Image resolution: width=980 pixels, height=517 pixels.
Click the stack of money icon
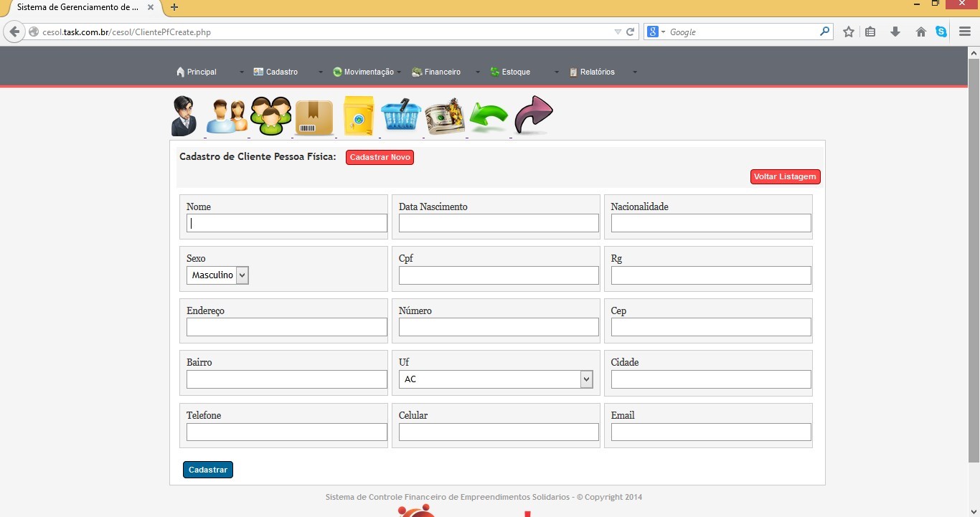click(x=445, y=117)
